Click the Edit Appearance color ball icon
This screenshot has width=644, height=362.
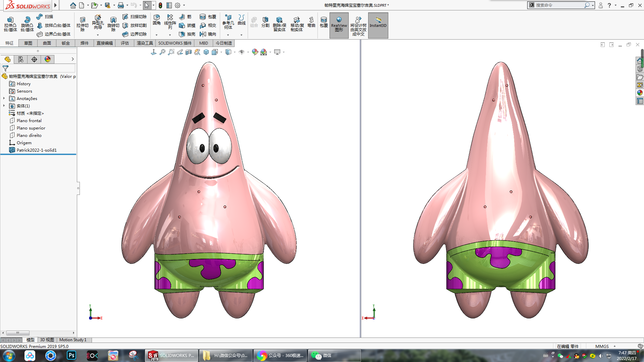(x=255, y=52)
